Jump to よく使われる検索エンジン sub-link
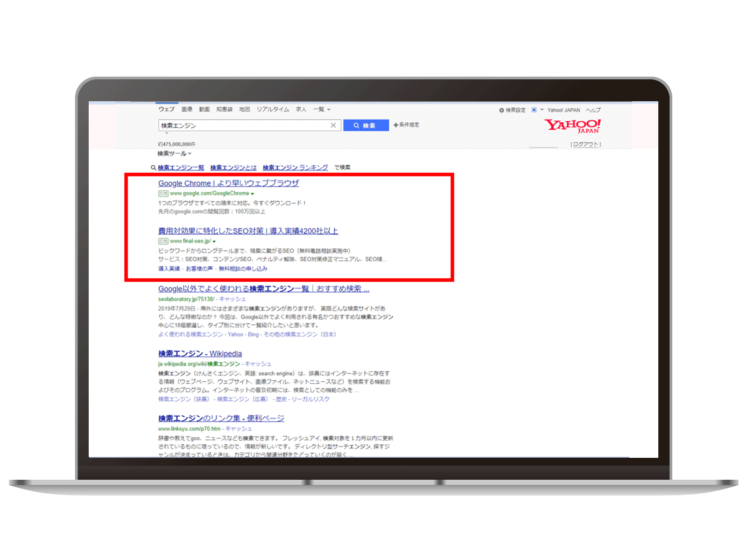 190,335
